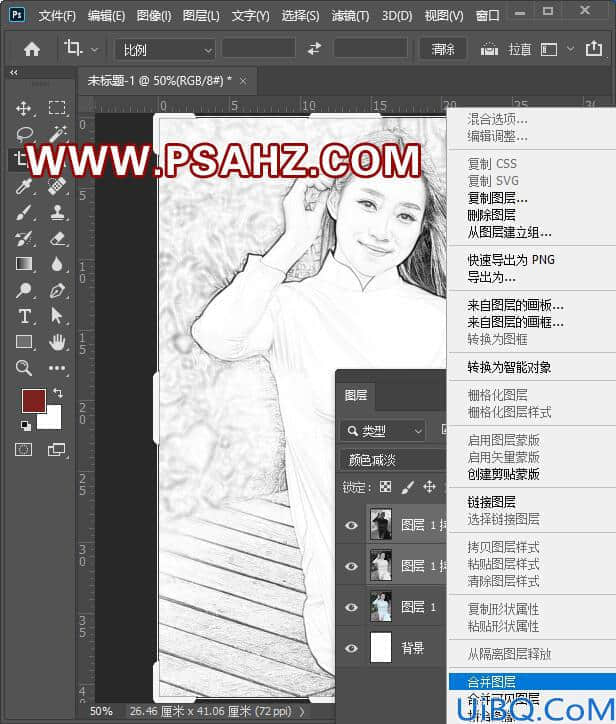616x724 pixels.
Task: Select the Pen tool
Action: point(57,290)
